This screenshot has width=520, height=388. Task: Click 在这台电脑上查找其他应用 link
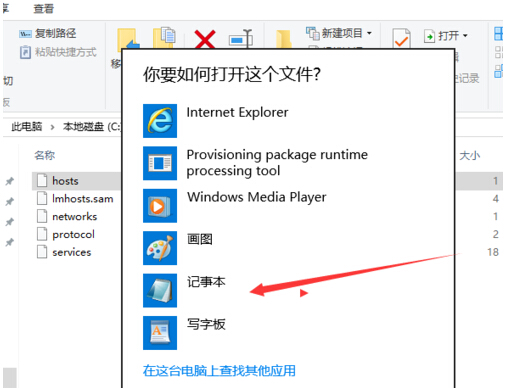219,370
